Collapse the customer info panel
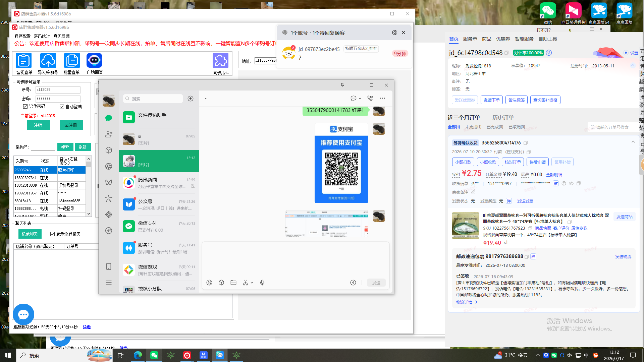The width and height of the screenshot is (644, 362). 633,65
